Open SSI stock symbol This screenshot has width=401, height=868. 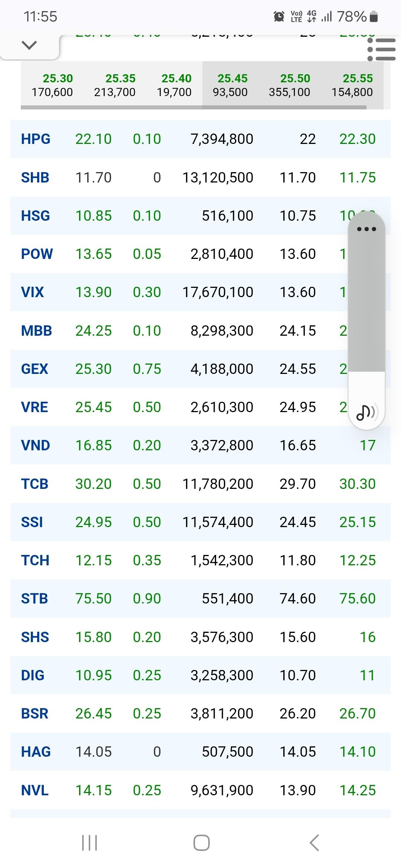32,522
